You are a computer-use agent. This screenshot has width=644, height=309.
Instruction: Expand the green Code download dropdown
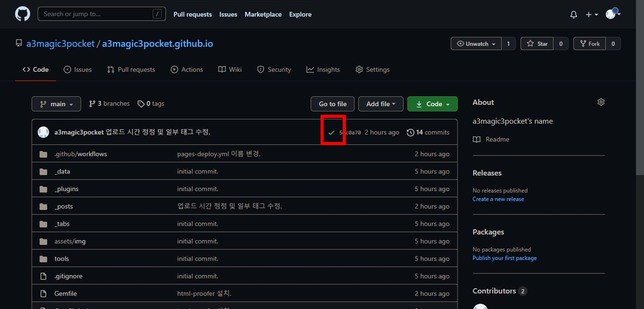point(432,104)
